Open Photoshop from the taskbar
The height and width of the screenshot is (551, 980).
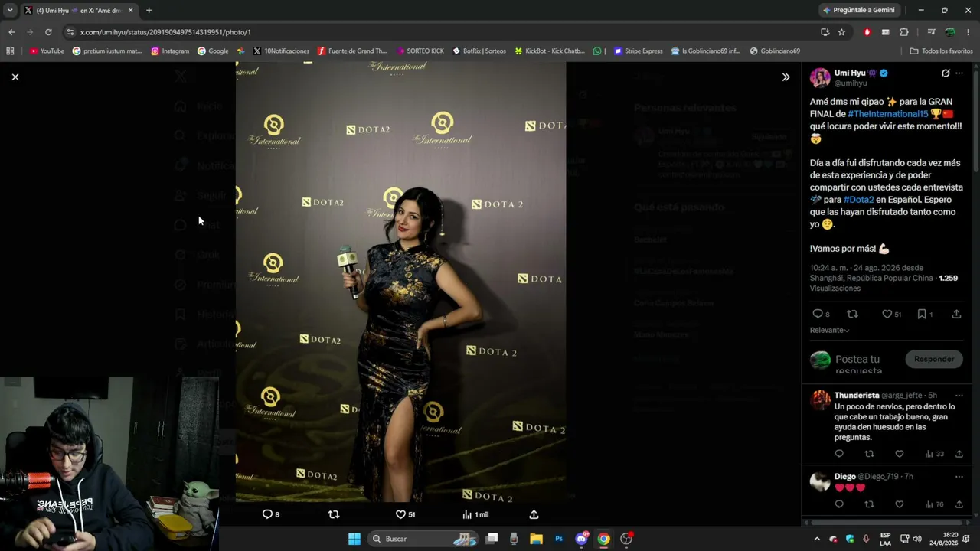point(559,539)
